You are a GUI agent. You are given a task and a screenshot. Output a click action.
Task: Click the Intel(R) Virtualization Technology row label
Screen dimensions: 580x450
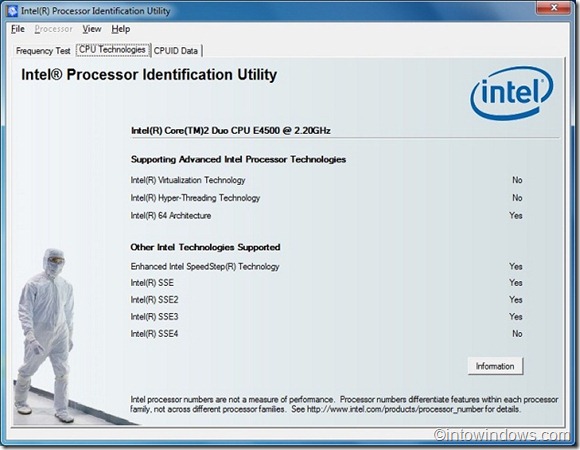(x=188, y=180)
